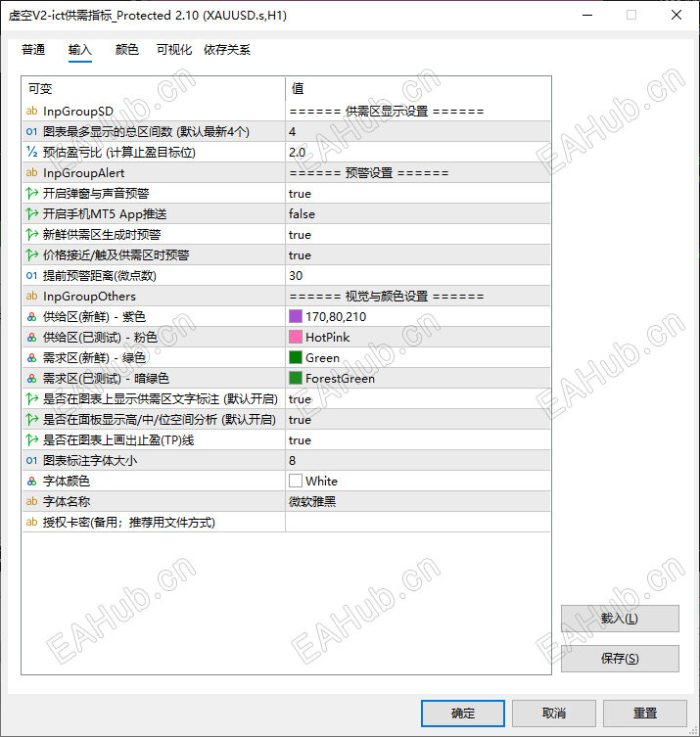Click the color icon beside 字体颜色
This screenshot has height=737, width=700.
(31, 482)
